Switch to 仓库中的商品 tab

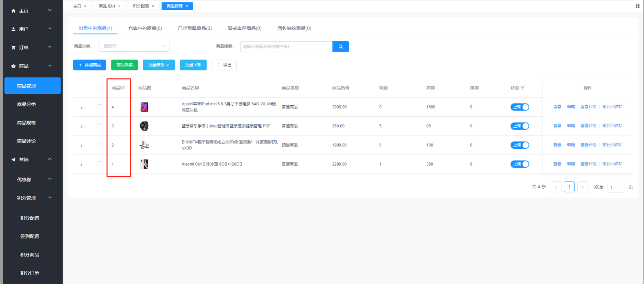(x=145, y=28)
